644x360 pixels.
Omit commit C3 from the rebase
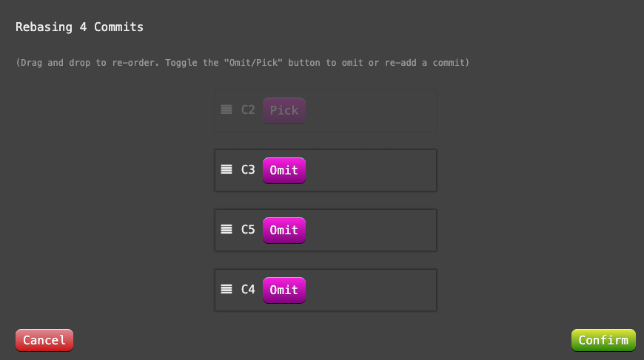tap(284, 170)
